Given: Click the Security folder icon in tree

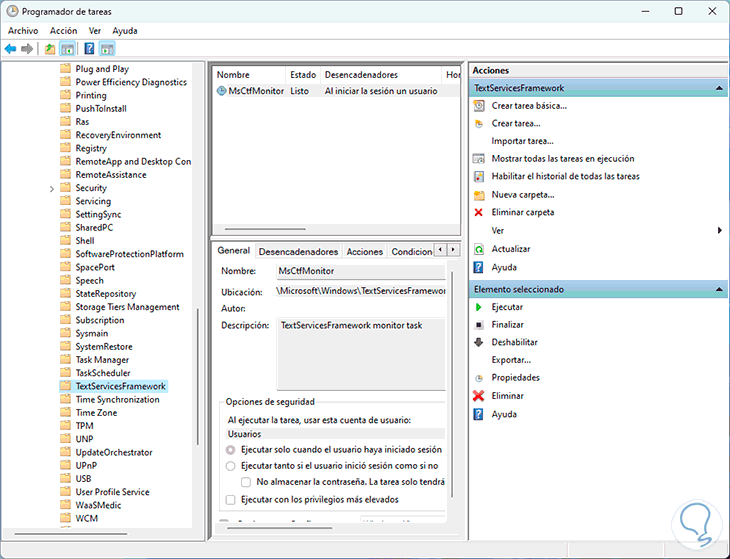Looking at the screenshot, I should pyautogui.click(x=66, y=188).
